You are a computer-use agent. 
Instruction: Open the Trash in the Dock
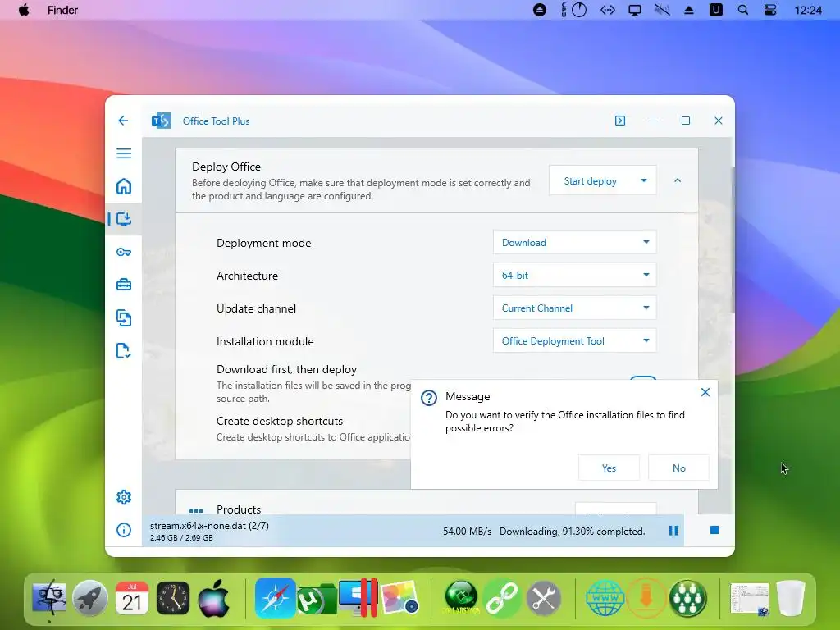pos(792,598)
